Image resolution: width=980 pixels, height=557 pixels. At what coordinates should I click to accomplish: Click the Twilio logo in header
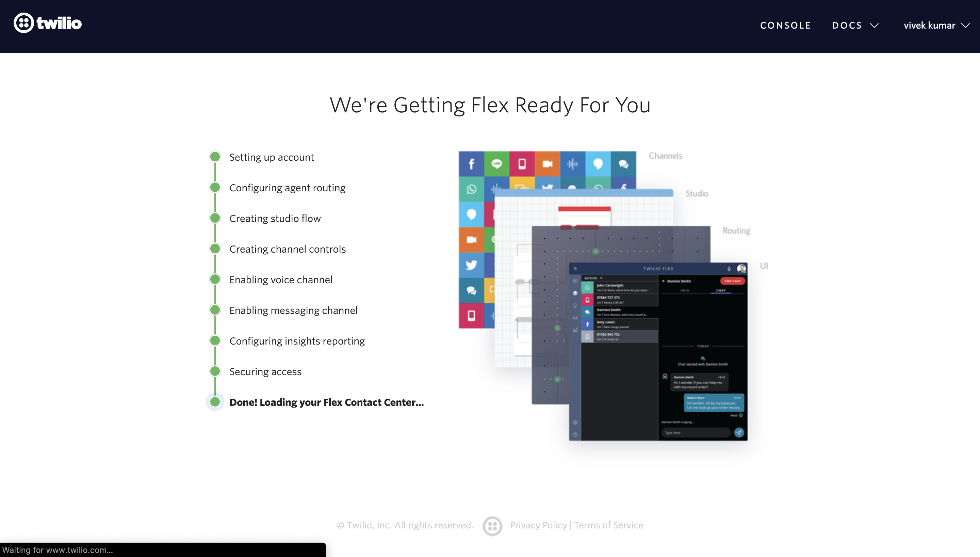(x=48, y=23)
